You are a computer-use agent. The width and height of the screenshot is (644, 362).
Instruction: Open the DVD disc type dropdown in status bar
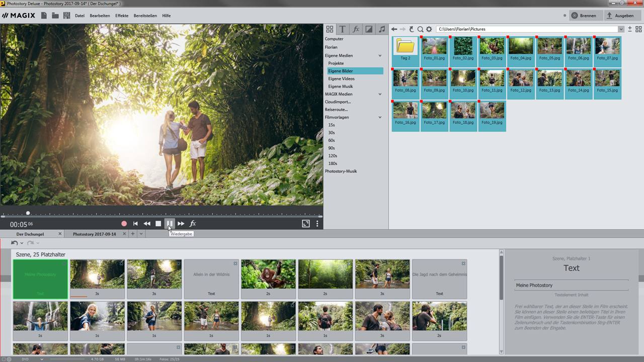click(x=42, y=359)
